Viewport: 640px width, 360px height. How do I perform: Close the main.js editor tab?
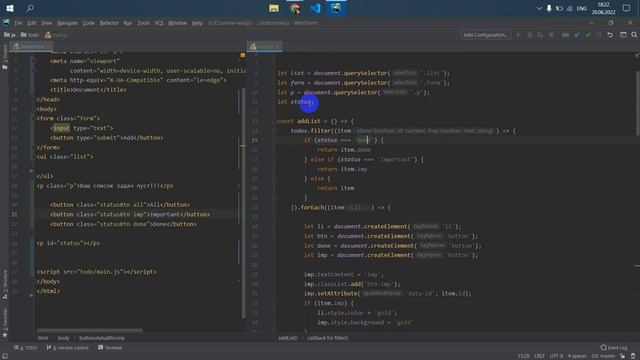point(278,47)
